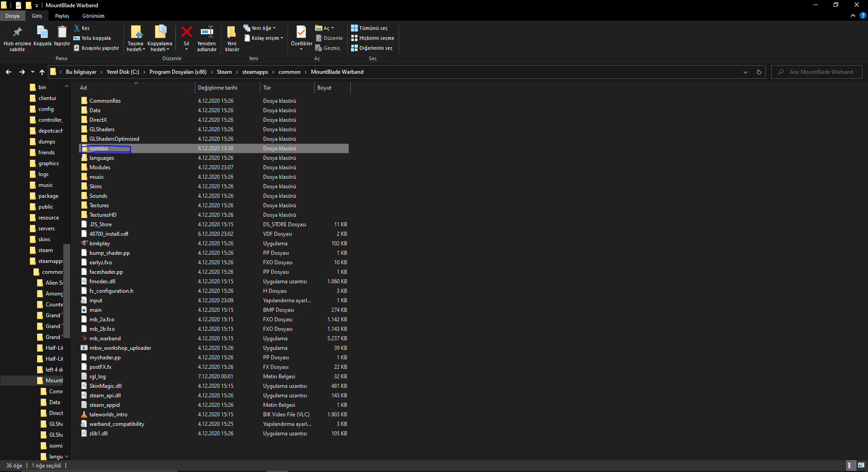Open Yeni öğe dropdown
The image size is (868, 472).
pyautogui.click(x=259, y=28)
